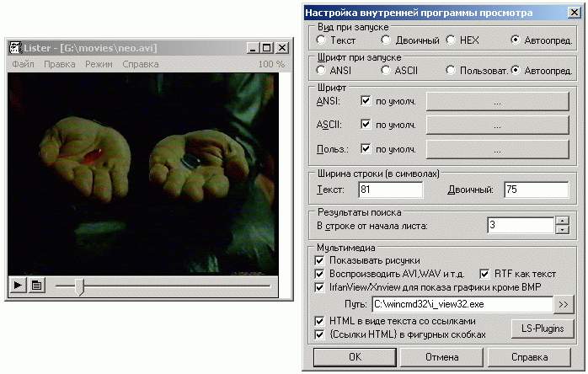Toggle RTF как текст checkbox
The image size is (588, 374).
click(484, 274)
